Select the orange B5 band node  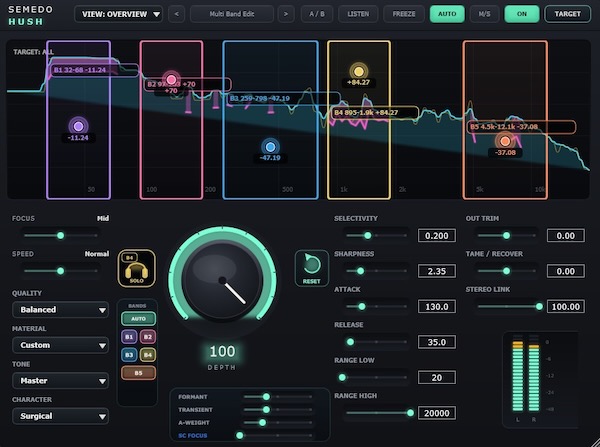(505, 141)
